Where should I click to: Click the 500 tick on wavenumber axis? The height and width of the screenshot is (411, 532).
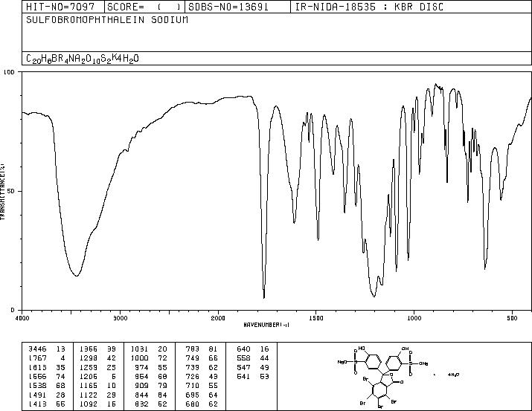(512, 318)
